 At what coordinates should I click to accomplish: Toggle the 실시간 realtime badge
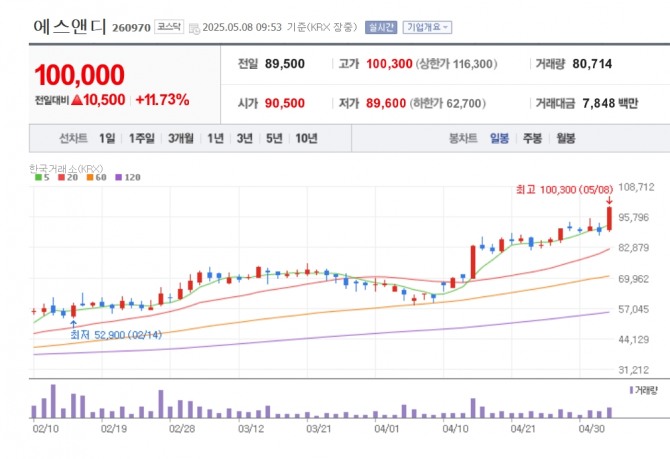click(381, 27)
